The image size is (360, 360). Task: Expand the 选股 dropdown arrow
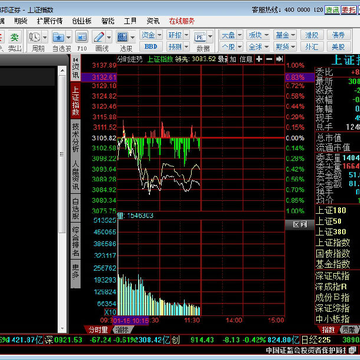click(x=133, y=37)
